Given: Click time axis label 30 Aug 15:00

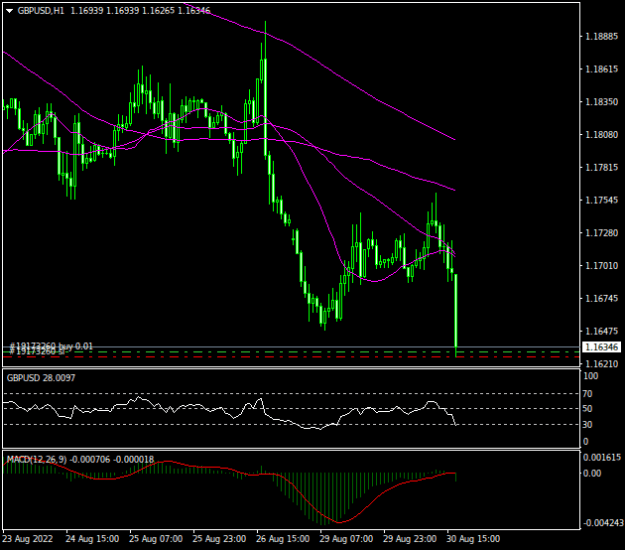Looking at the screenshot, I should 473,539.
